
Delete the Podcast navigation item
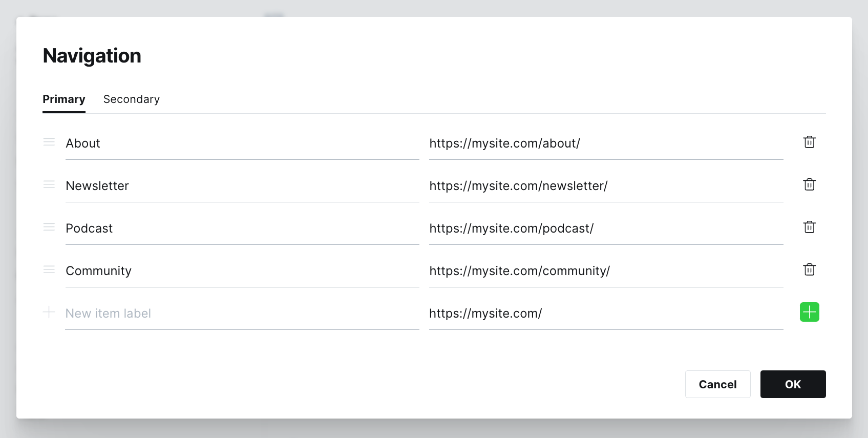coord(809,227)
